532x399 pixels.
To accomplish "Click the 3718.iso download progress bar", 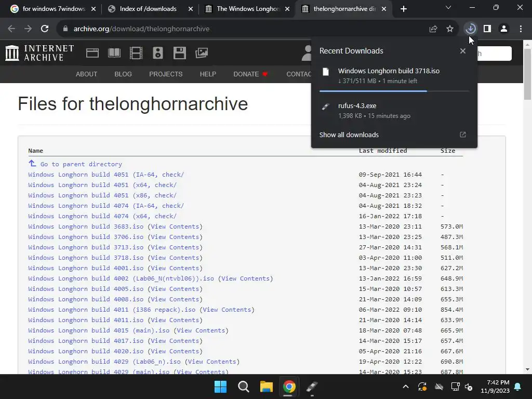I will (394, 91).
